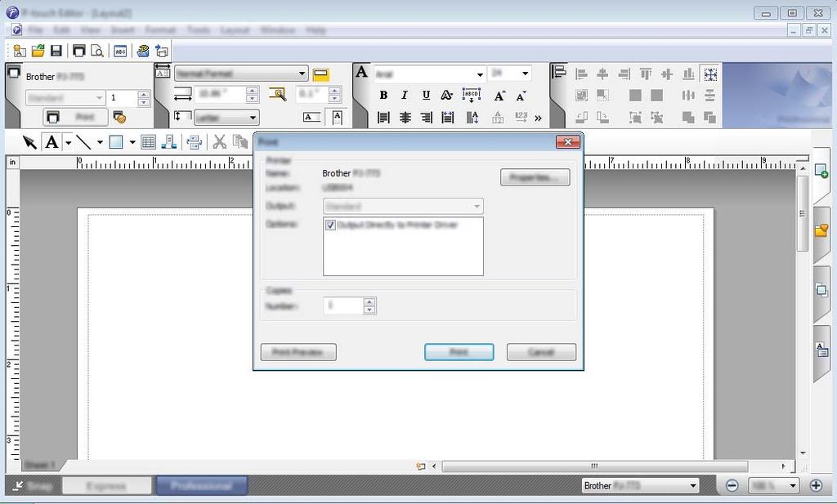This screenshot has height=504, width=837.
Task: Click Properties button in the Print dialog
Action: click(535, 177)
